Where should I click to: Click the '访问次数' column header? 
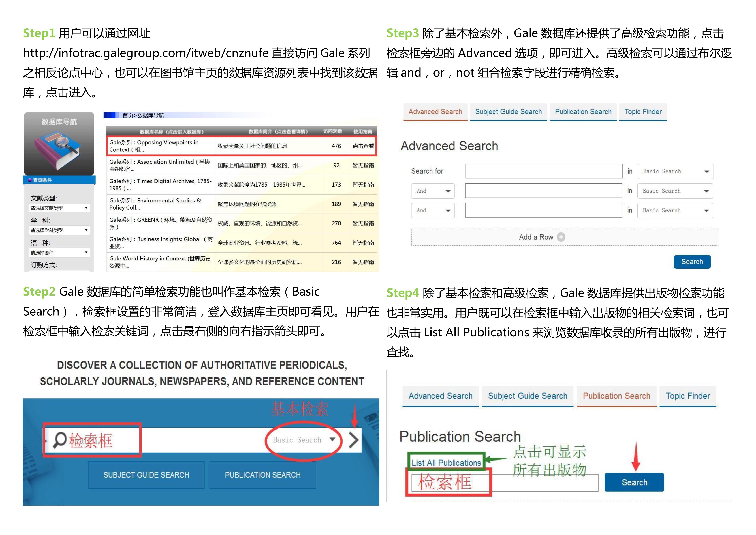coord(333,132)
